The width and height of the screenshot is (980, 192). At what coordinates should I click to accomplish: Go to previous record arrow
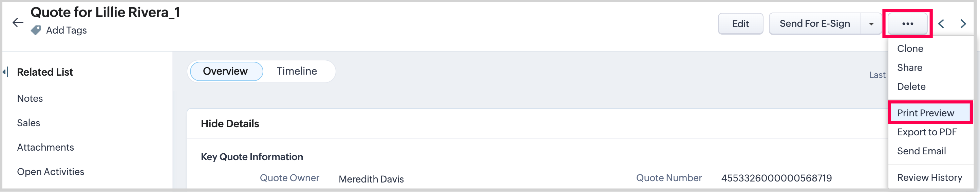pyautogui.click(x=941, y=24)
